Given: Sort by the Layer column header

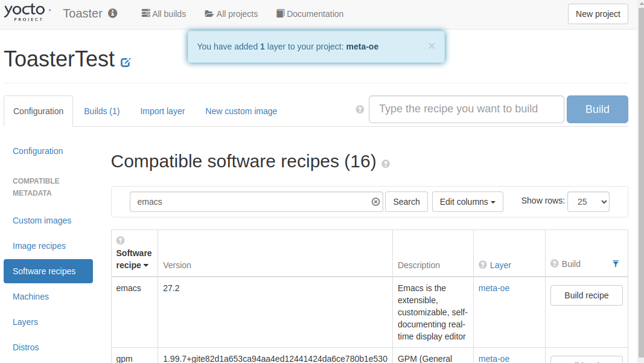Looking at the screenshot, I should tap(500, 265).
